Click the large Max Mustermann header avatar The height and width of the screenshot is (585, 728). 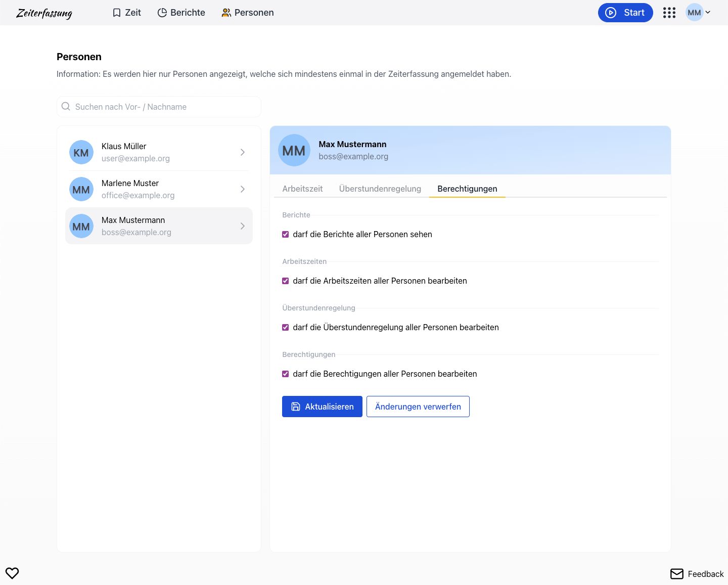click(294, 150)
